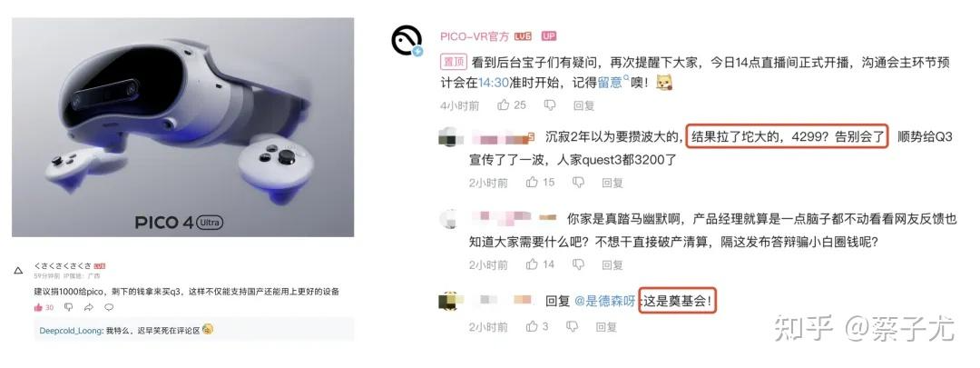The width and height of the screenshot is (980, 368).
Task: Jump to the 14:30 timestamp link
Action: coord(491,83)
